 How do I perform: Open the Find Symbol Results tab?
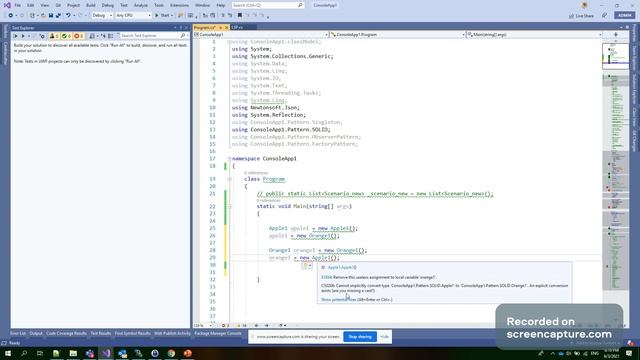point(133,333)
